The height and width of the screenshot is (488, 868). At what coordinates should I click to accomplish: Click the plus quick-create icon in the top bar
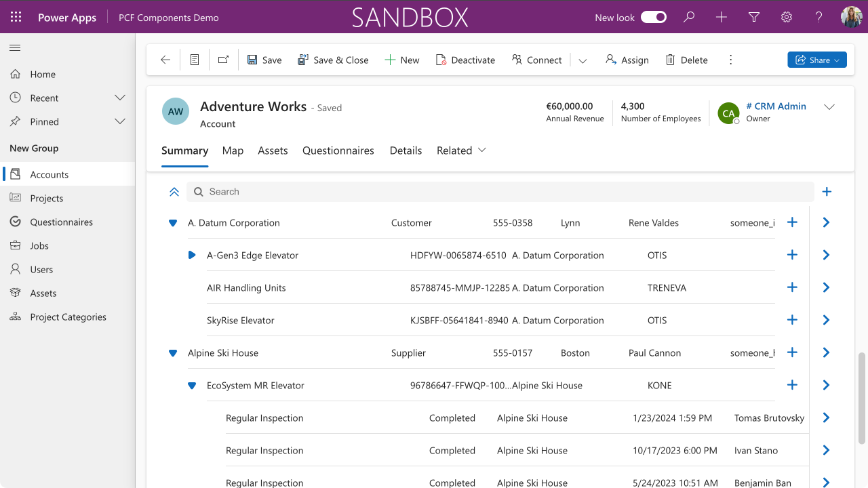coord(722,18)
